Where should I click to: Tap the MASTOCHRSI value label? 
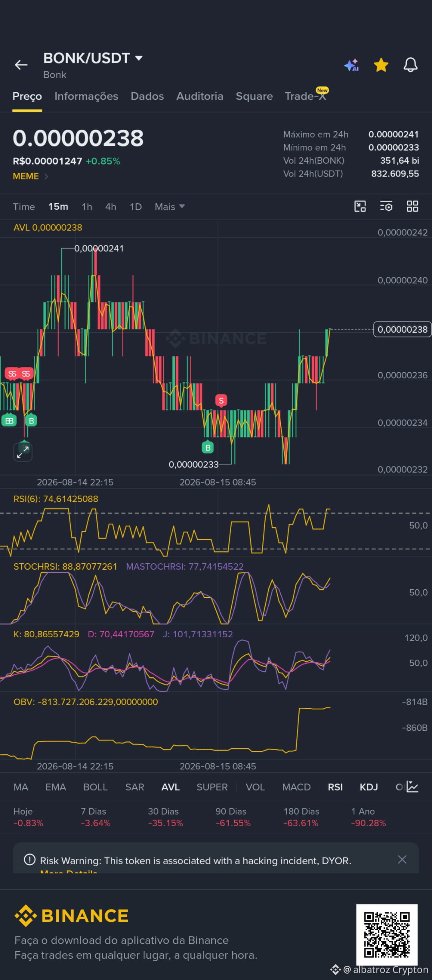pos(185,566)
